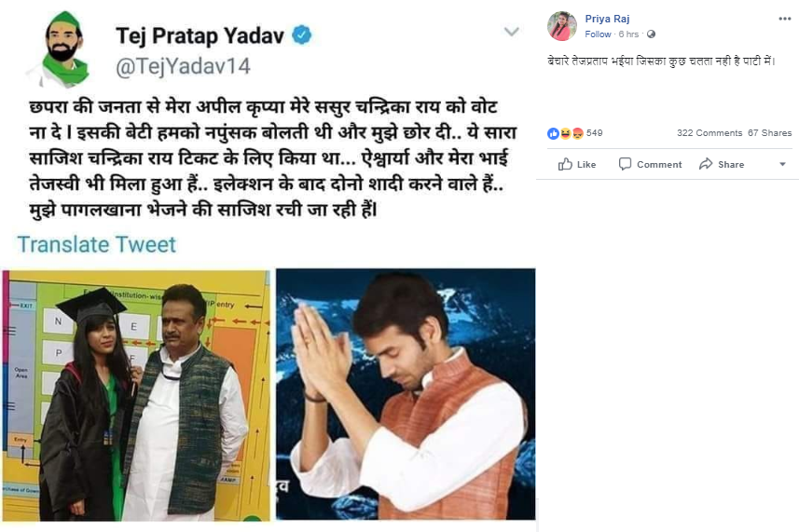Open the folded-hands man photo

pyautogui.click(x=406, y=394)
